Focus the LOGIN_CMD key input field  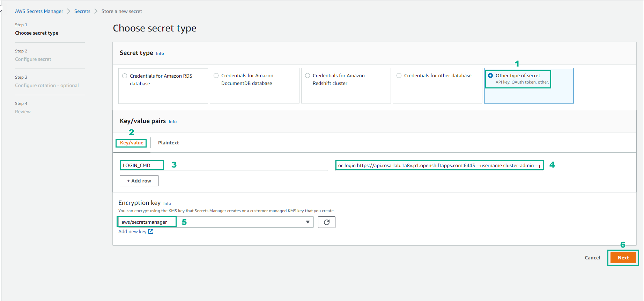tap(224, 165)
